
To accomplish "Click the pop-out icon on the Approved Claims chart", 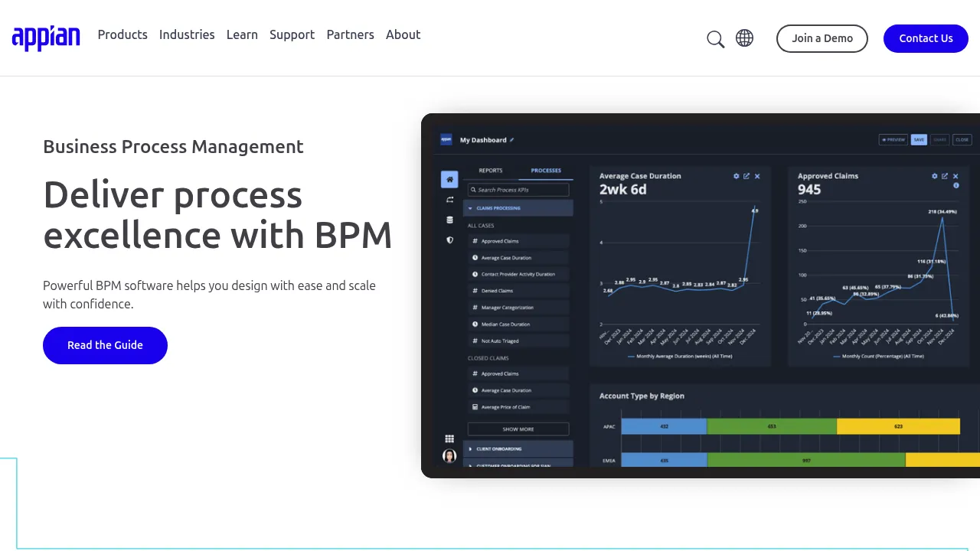I will (945, 176).
